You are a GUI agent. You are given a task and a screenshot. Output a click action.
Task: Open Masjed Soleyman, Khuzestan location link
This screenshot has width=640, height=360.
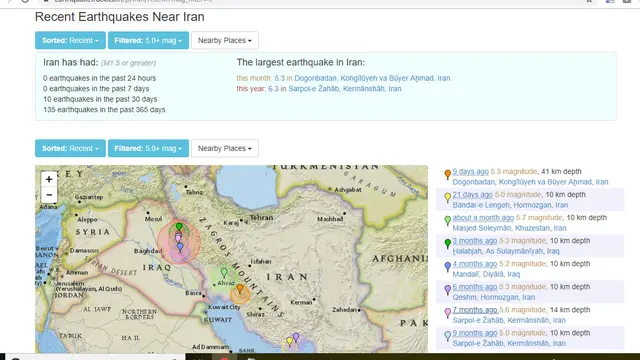509,228
